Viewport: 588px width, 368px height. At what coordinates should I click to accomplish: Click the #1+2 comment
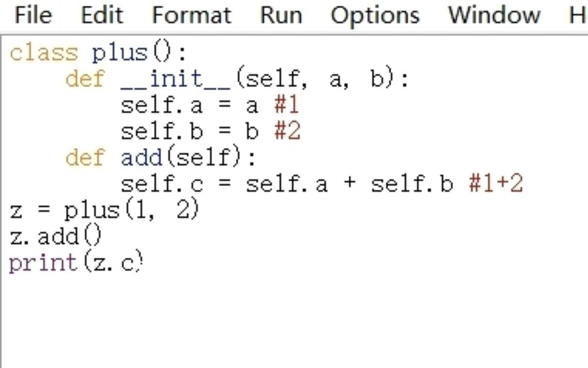coord(496,183)
